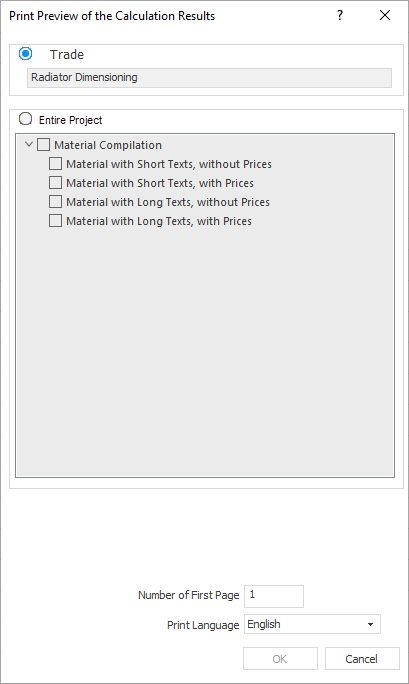Collapse the Material Compilation tree node
409x684 pixels.
29,144
